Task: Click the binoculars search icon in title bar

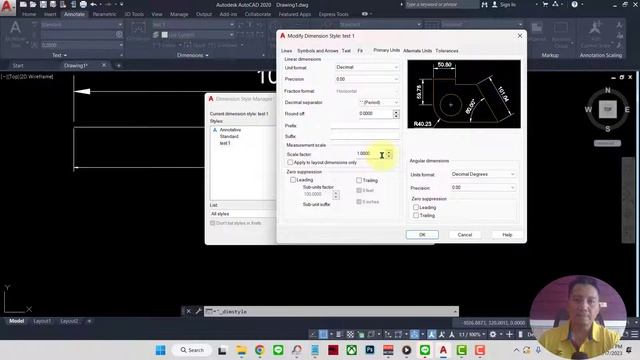Action: click(x=484, y=4)
